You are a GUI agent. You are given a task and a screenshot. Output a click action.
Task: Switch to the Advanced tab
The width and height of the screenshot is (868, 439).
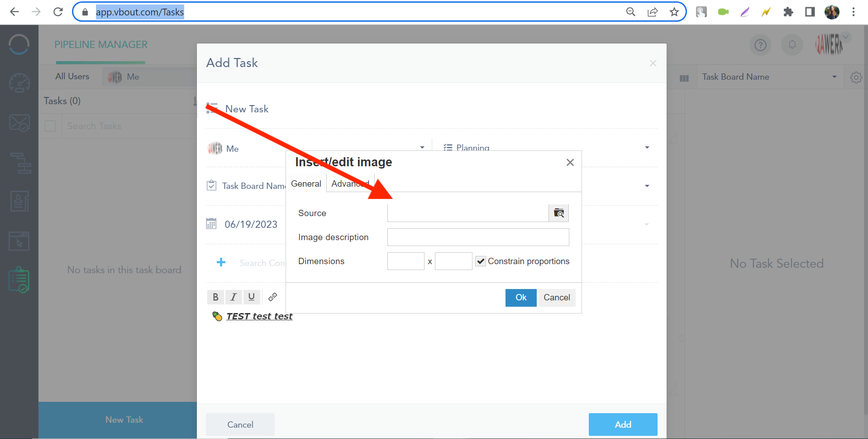pyautogui.click(x=350, y=183)
